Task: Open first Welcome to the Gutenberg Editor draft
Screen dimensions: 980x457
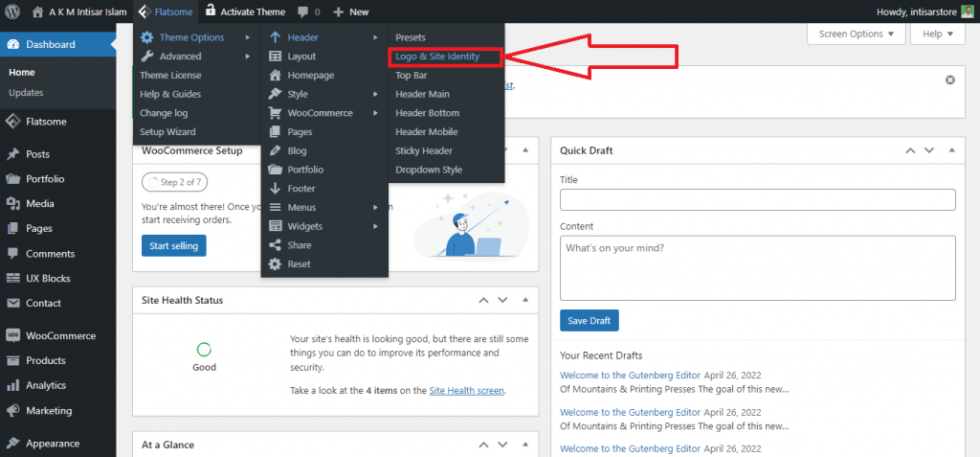Action: pyautogui.click(x=630, y=376)
